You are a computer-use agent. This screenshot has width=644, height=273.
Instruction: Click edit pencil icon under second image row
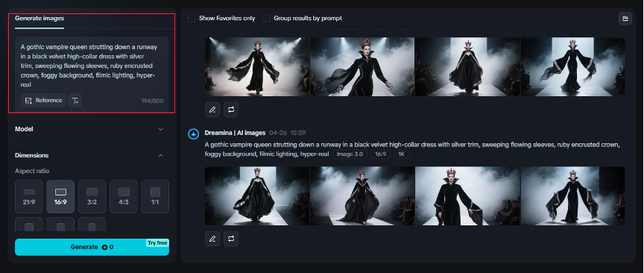(x=212, y=239)
